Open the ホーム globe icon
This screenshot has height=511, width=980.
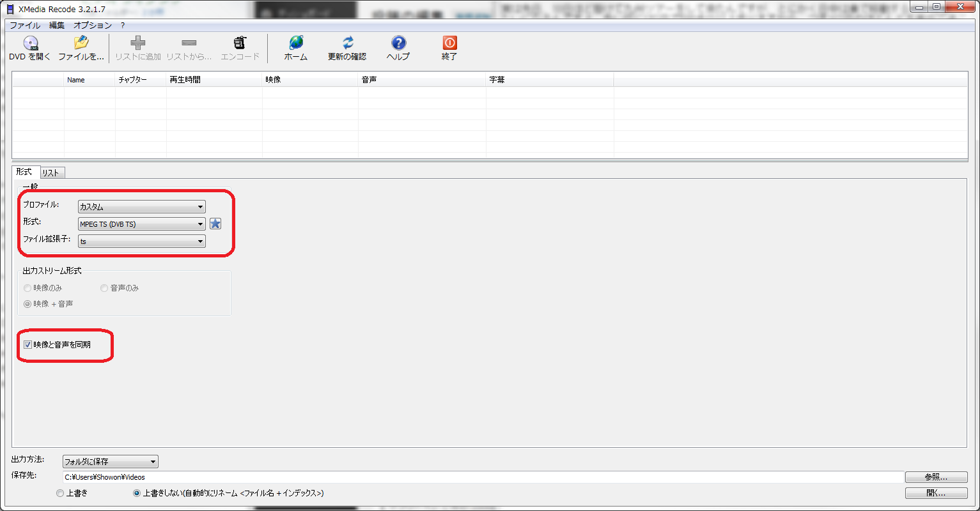click(x=296, y=43)
